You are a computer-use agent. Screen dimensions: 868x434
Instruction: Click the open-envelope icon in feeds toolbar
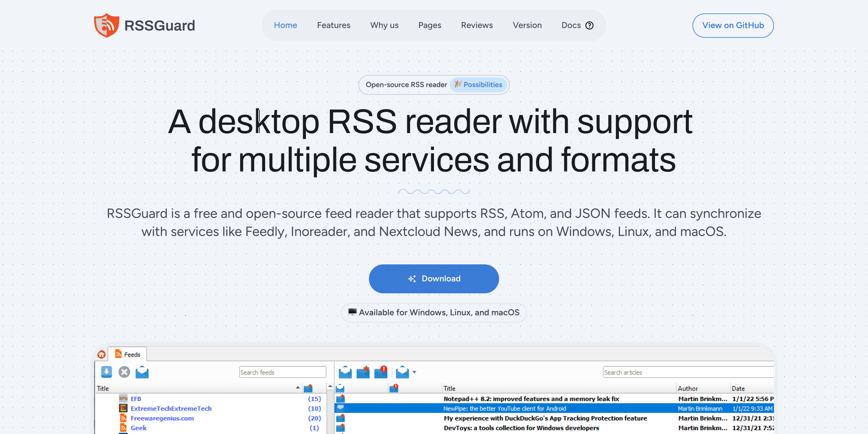(142, 372)
